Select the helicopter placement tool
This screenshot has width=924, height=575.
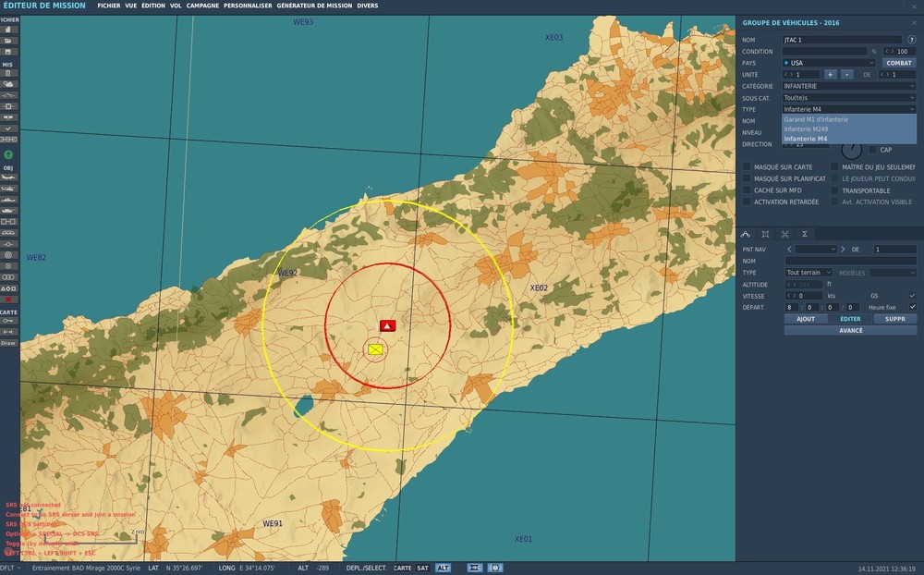coord(6,188)
